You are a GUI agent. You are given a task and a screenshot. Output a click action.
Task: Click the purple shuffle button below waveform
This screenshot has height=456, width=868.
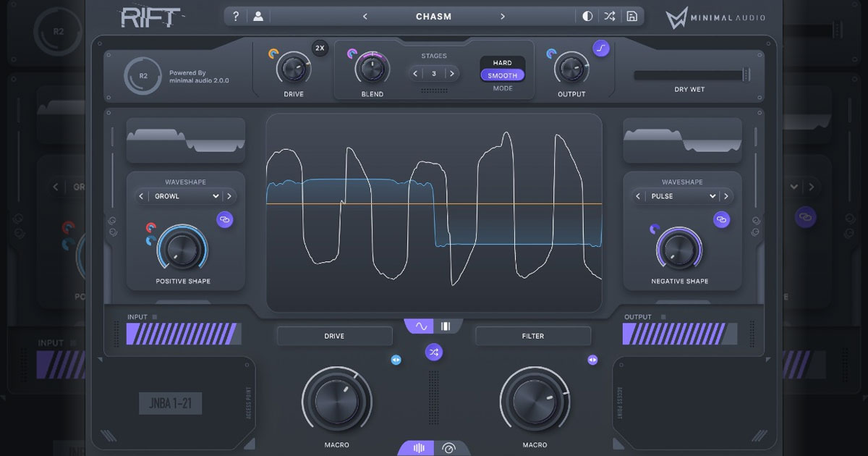click(x=434, y=352)
